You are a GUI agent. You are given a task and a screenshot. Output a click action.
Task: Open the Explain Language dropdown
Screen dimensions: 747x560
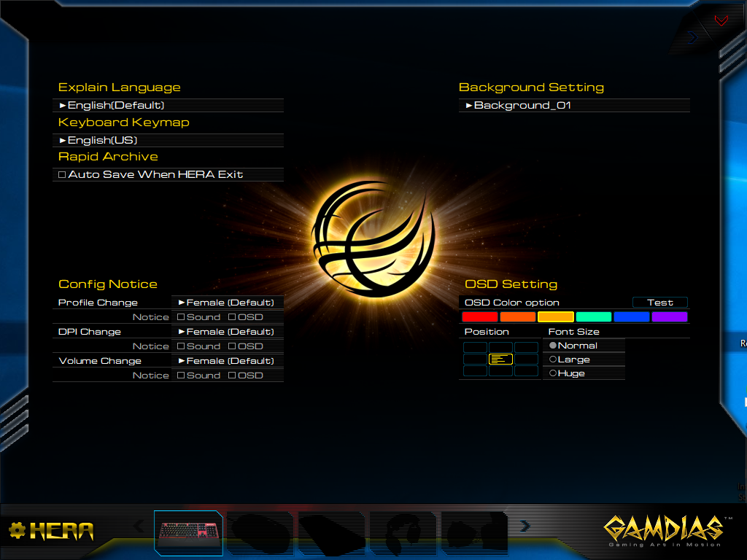click(x=168, y=106)
